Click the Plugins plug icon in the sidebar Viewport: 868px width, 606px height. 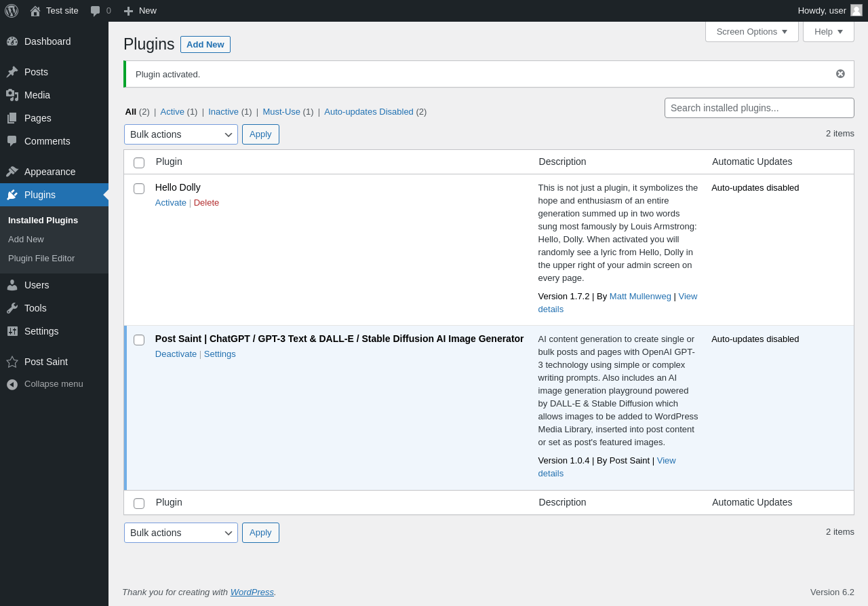12,195
